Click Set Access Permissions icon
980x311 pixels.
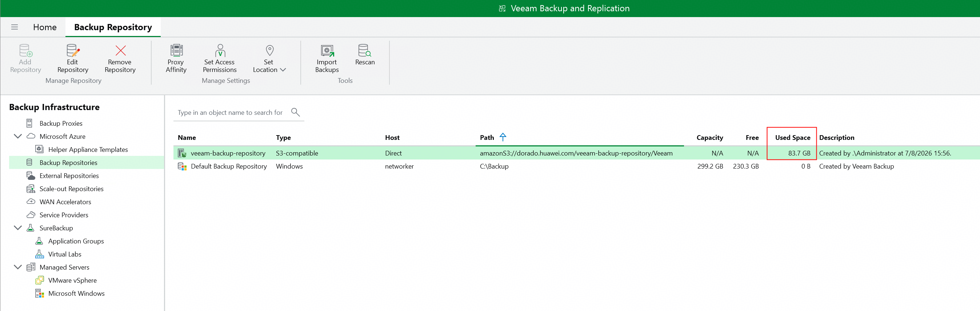(x=220, y=50)
